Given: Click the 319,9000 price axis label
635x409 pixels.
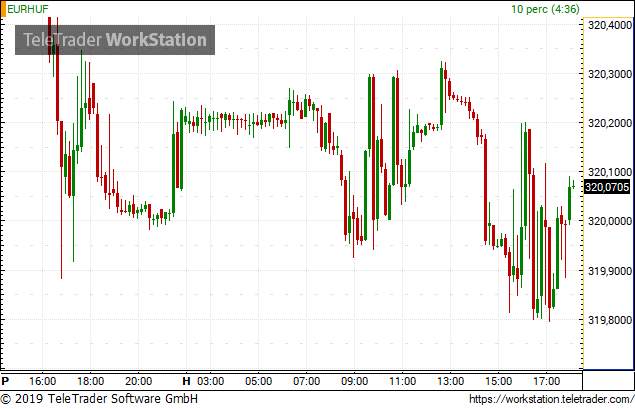Looking at the screenshot, I should pyautogui.click(x=609, y=271).
